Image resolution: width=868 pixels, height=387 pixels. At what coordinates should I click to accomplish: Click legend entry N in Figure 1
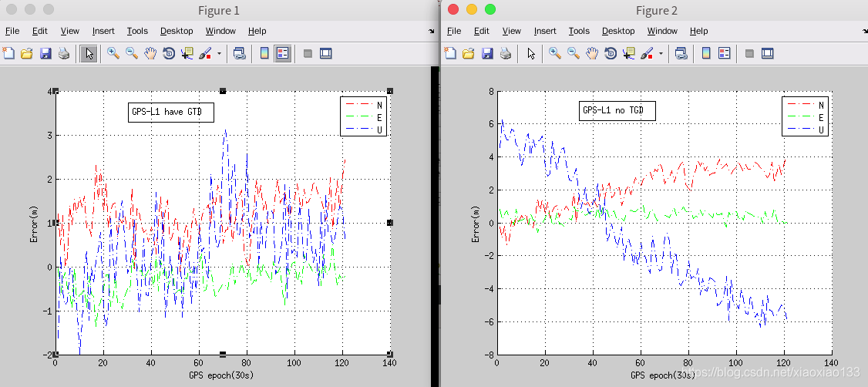(x=364, y=105)
